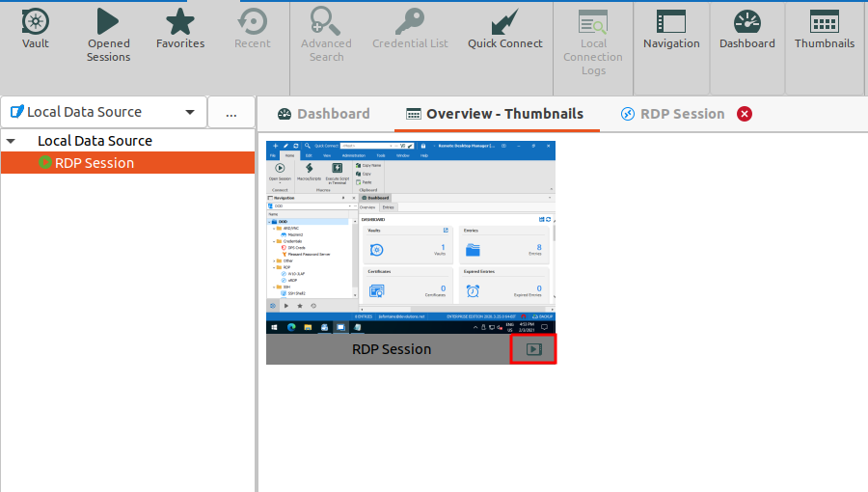The image size is (868, 492).
Task: Switch to Overview - Thumbnails tab
Action: coord(494,114)
